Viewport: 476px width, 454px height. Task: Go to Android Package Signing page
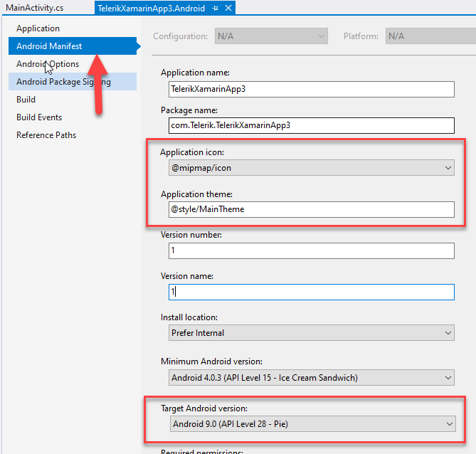click(73, 81)
